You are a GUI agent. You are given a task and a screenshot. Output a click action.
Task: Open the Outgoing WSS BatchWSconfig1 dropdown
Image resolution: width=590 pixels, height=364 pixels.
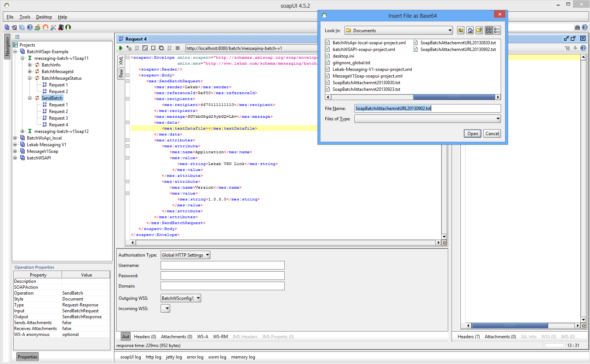click(181, 298)
